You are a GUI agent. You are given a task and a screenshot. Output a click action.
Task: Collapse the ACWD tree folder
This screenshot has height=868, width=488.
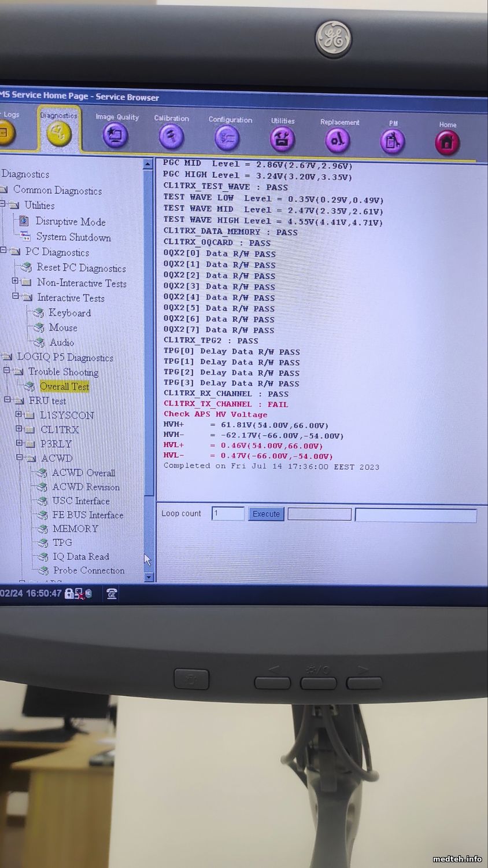tap(19, 457)
